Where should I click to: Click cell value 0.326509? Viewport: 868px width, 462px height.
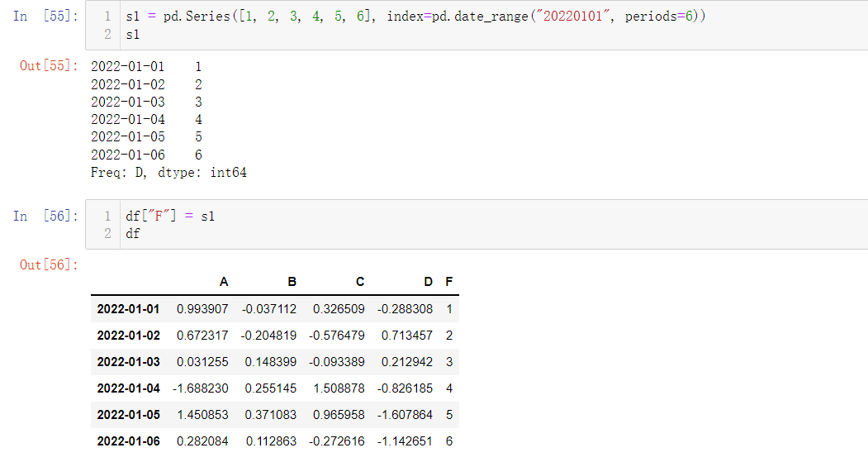pos(339,309)
